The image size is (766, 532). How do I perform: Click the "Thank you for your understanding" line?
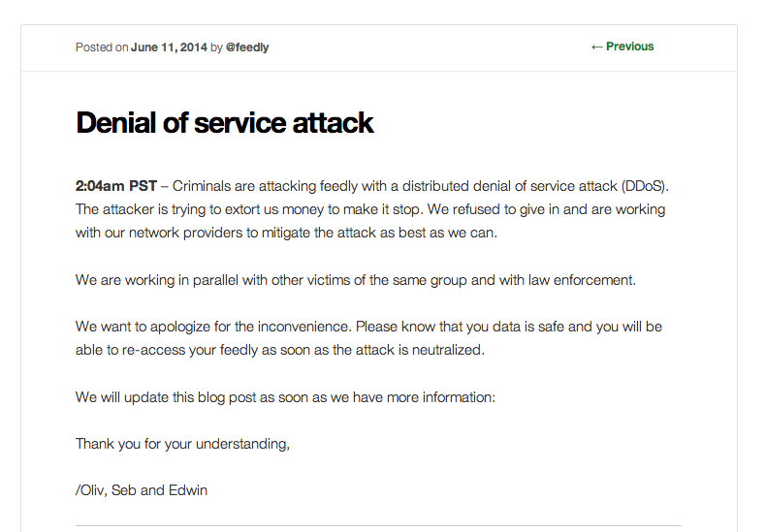[x=182, y=444]
